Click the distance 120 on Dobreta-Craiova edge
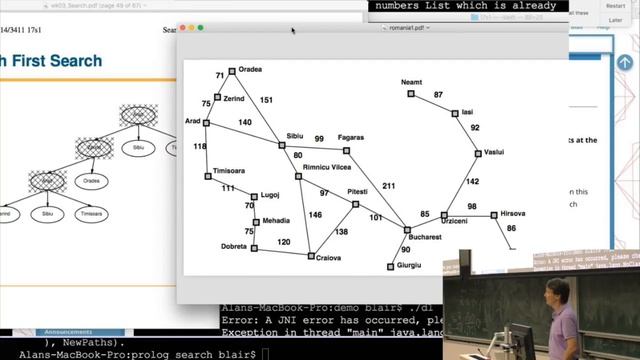 tap(284, 242)
